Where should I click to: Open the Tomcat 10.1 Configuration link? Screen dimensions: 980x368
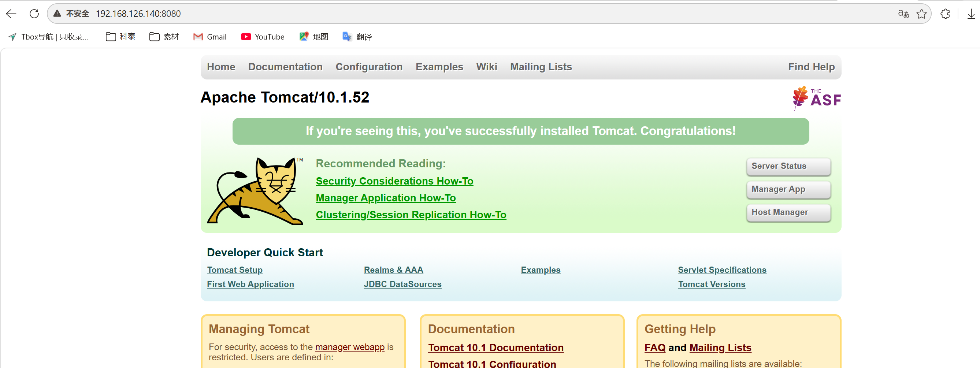pos(492,364)
